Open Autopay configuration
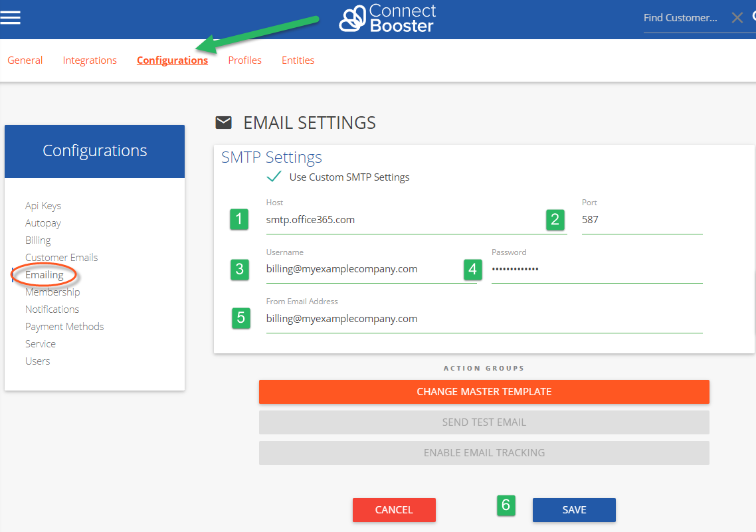 pyautogui.click(x=43, y=223)
